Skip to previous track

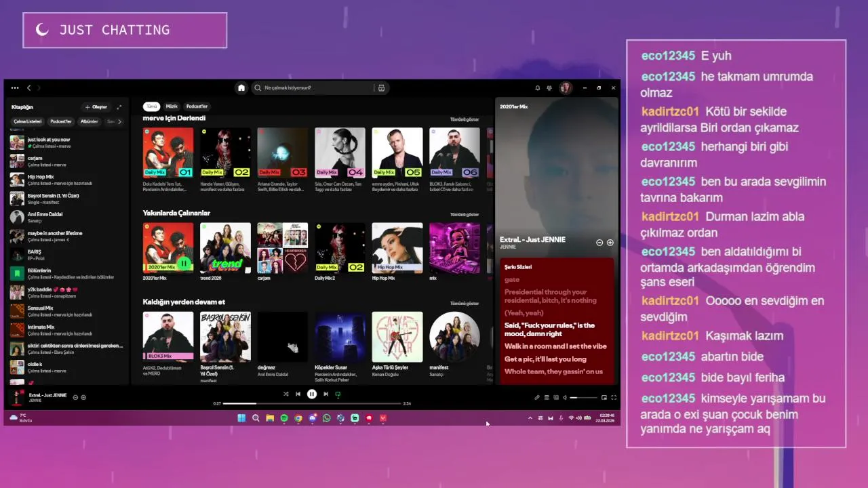(298, 394)
